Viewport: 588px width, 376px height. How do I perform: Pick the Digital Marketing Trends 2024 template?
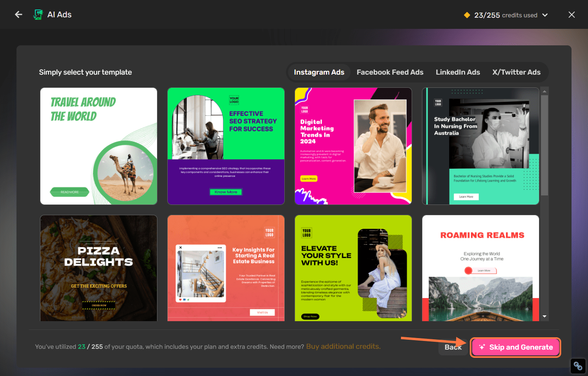[x=353, y=146]
